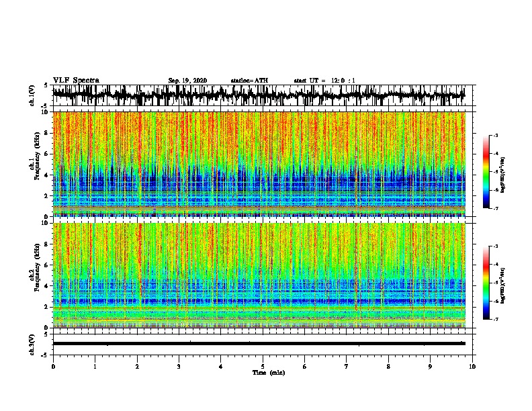Click the "Time (min)" axis title
Image resolution: width=532 pixels, height=411 pixels.
269,373
